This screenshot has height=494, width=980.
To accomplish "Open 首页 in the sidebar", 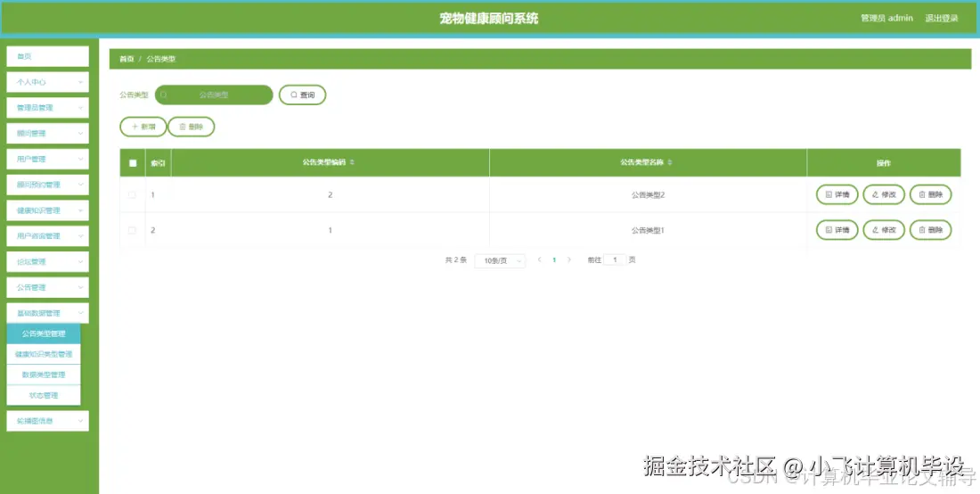I will [47, 56].
